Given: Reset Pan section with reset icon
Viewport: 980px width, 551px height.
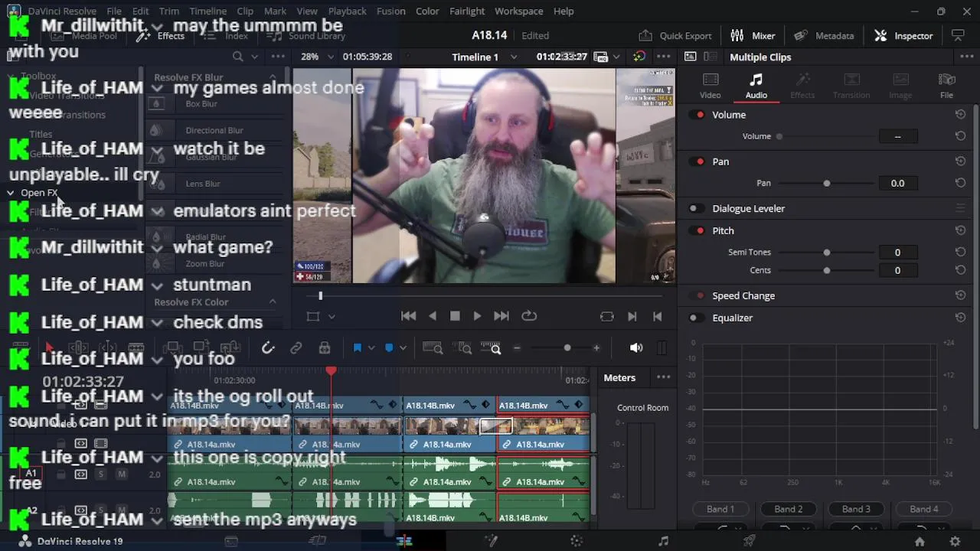Looking at the screenshot, I should (960, 161).
